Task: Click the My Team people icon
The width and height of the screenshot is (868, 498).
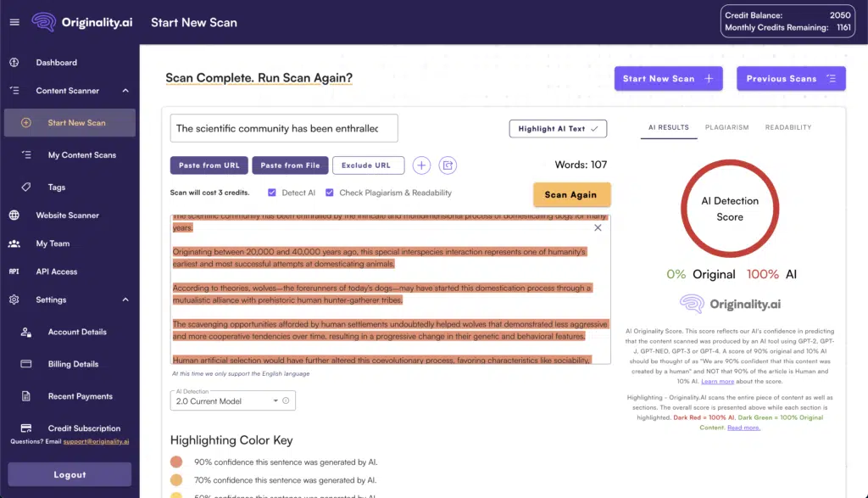Action: click(x=14, y=243)
